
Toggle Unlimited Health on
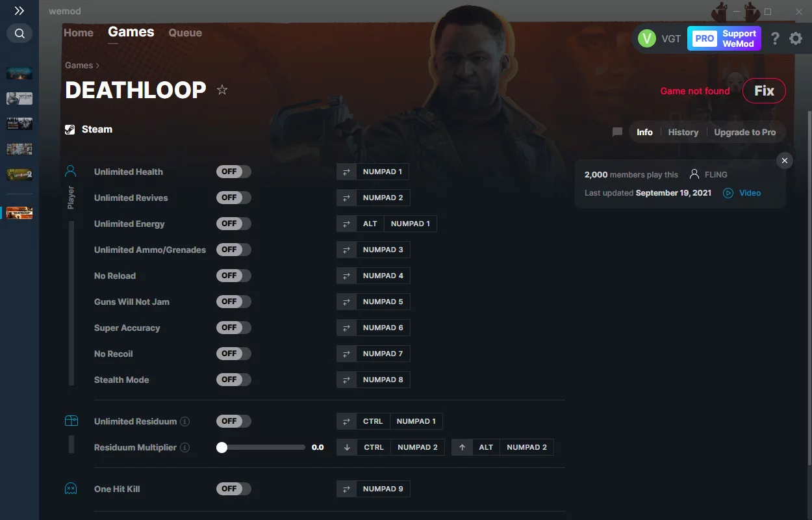click(233, 172)
